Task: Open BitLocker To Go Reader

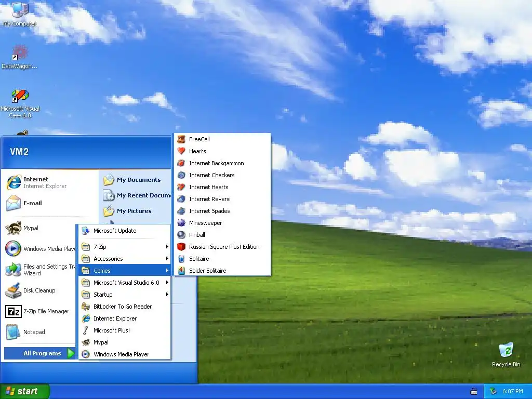Action: (x=125, y=307)
